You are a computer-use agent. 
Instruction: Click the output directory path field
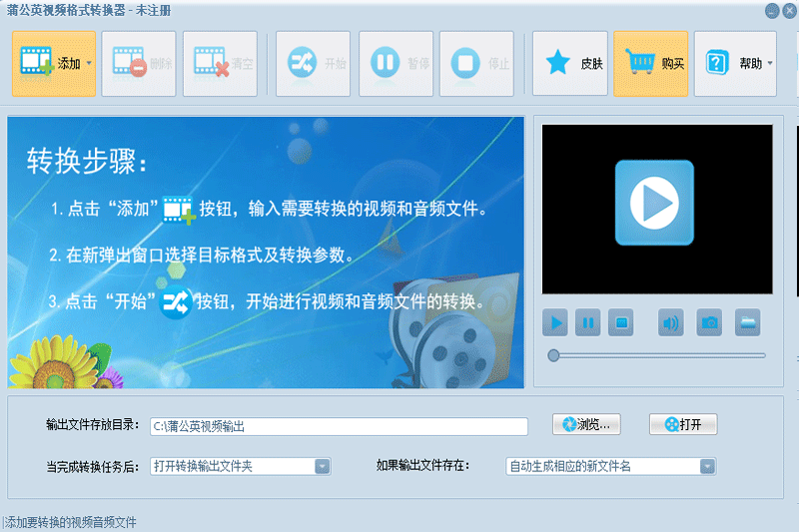pos(338,426)
